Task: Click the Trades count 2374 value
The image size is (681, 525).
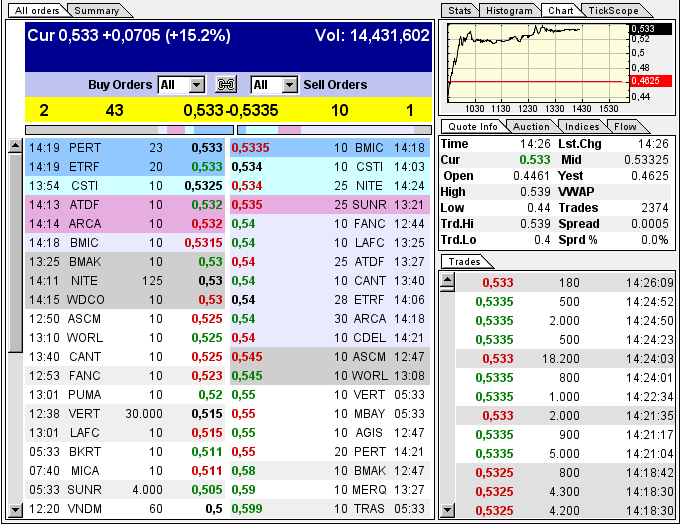Action: point(655,208)
